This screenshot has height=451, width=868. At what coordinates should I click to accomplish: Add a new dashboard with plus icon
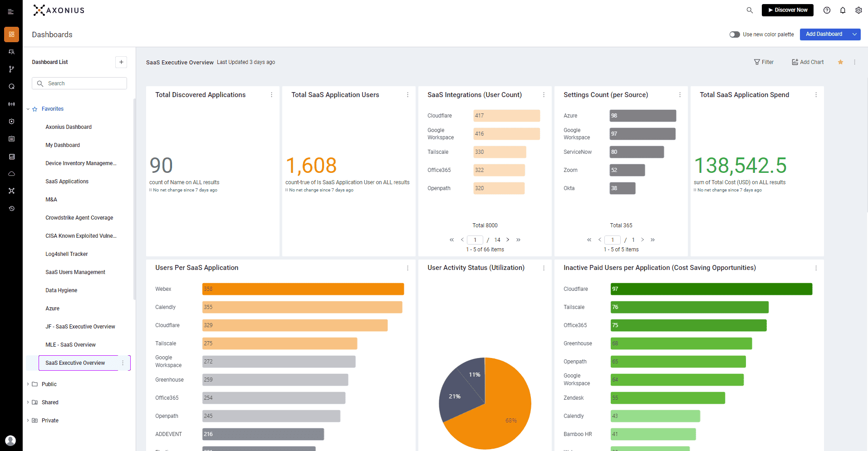(121, 62)
